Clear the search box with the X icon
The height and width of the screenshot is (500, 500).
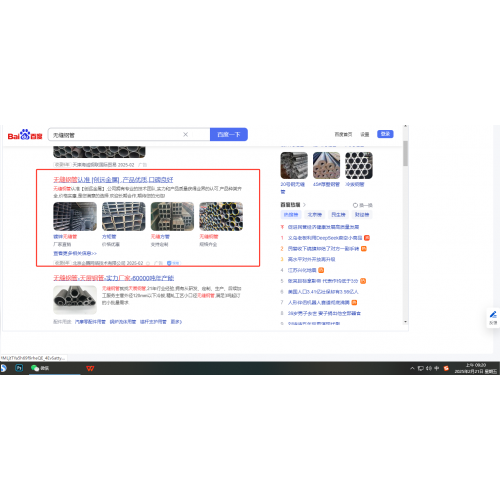tap(186, 134)
